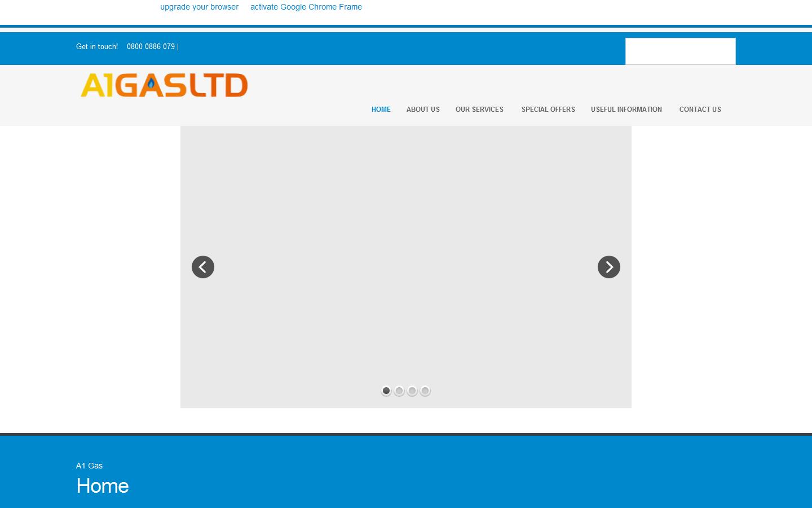Jump to the fourth slide dot
Screen dimensions: 812x508
[x=425, y=391]
